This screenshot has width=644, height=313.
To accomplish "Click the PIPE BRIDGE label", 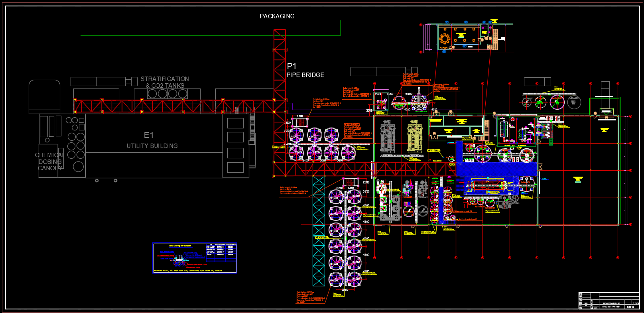I will (x=305, y=75).
